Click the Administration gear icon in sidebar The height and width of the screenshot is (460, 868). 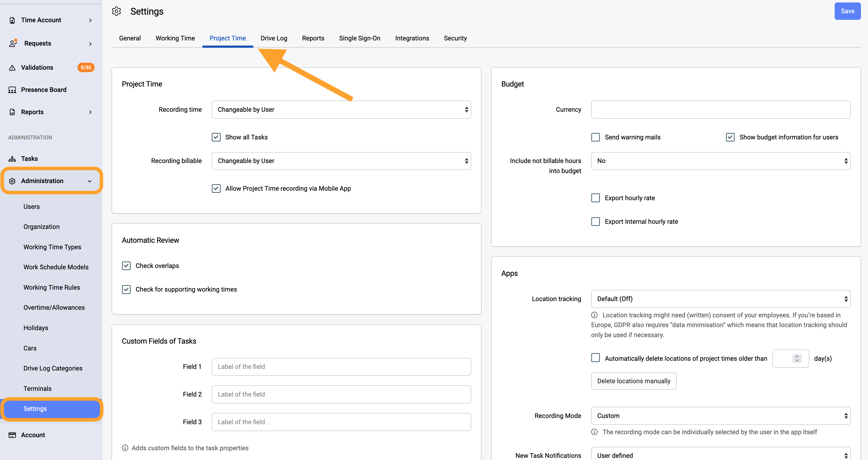point(12,181)
